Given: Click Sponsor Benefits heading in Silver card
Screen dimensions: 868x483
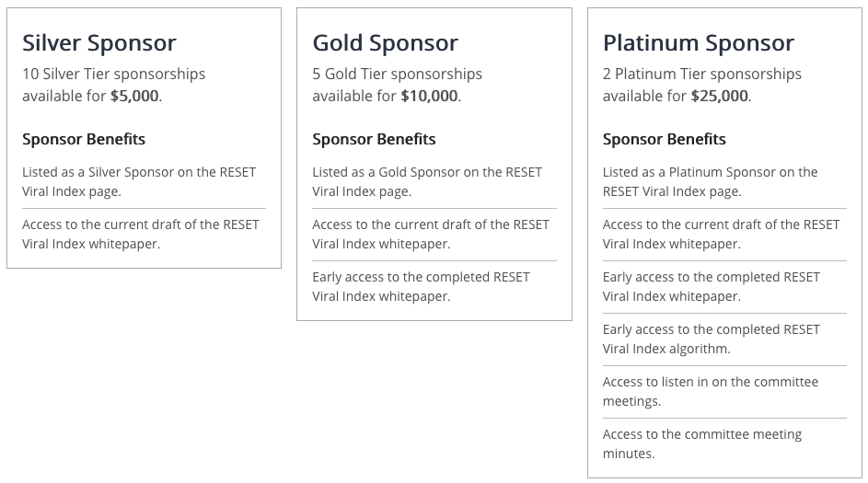Looking at the screenshot, I should (84, 139).
